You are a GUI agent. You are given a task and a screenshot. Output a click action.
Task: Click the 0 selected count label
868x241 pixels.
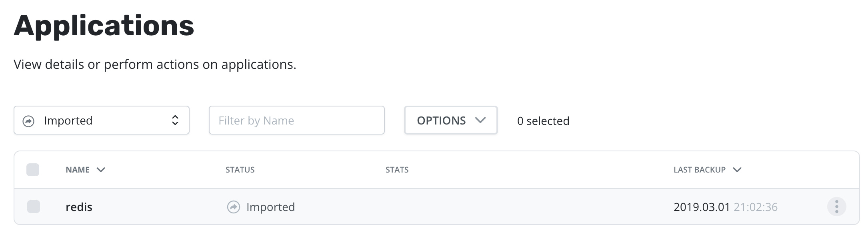point(543,121)
